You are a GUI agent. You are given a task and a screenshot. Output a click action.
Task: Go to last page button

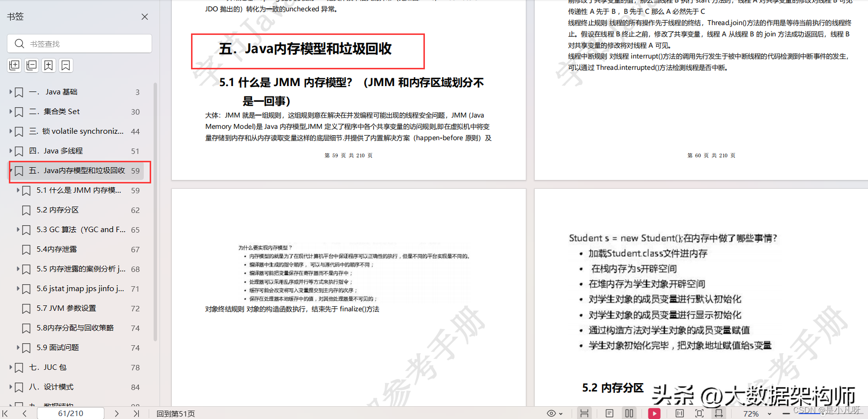(x=136, y=414)
